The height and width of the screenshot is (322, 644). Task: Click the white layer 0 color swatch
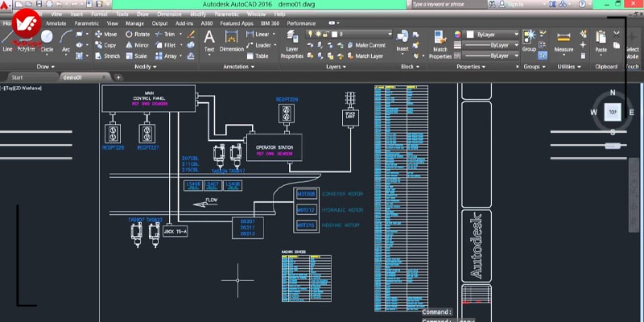click(x=335, y=35)
